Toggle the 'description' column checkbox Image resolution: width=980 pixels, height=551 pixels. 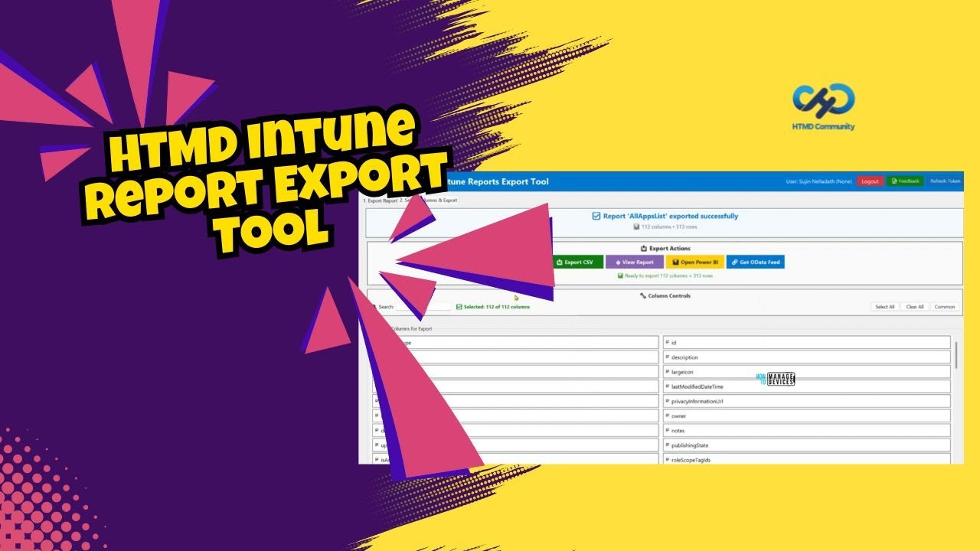pyautogui.click(x=668, y=357)
